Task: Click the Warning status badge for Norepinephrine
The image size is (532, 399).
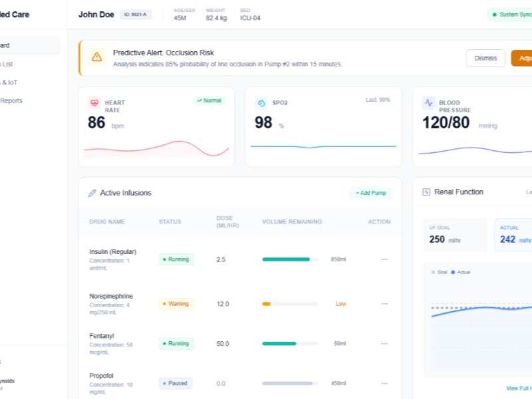Action: [176, 304]
